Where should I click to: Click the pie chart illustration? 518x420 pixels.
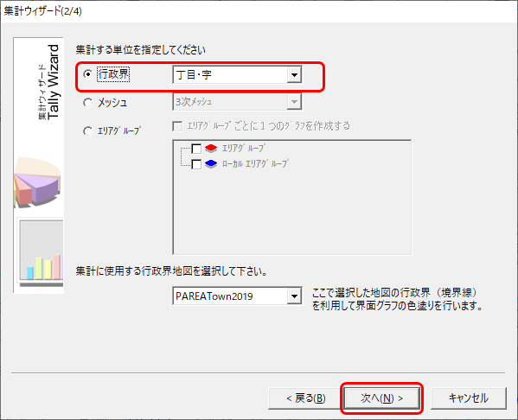tap(37, 182)
